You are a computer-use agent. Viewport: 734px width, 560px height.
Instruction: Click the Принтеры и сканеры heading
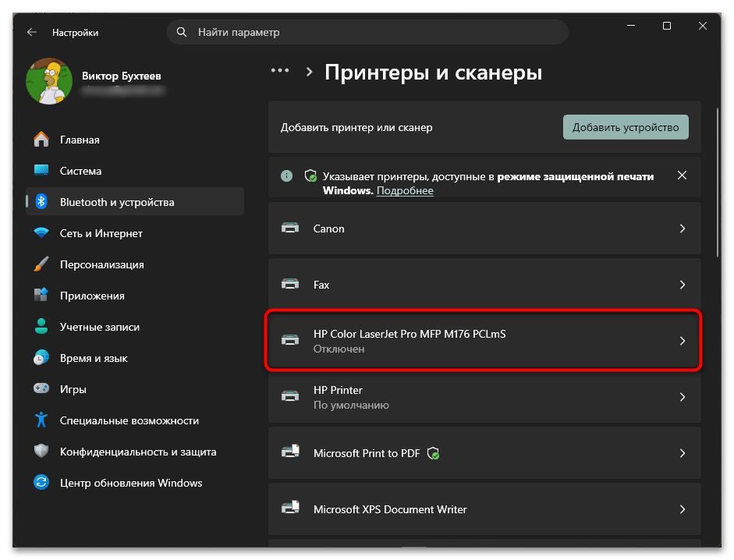(433, 72)
